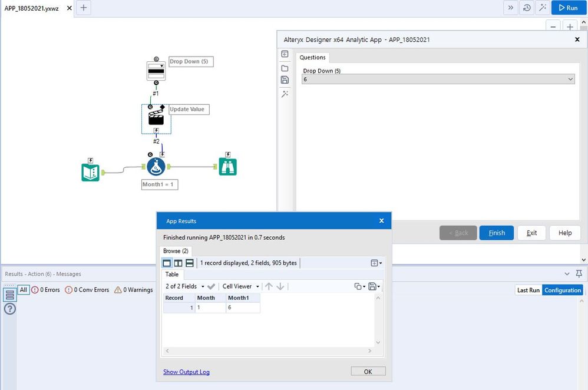The width and height of the screenshot is (588, 390).
Task: Filter results by 0 Warnings
Action: tap(134, 290)
